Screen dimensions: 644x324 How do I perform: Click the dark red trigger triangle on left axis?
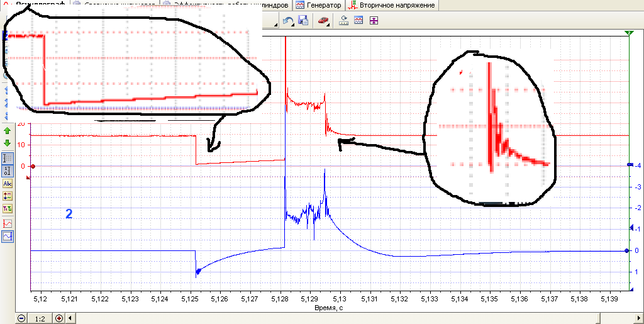(28, 177)
